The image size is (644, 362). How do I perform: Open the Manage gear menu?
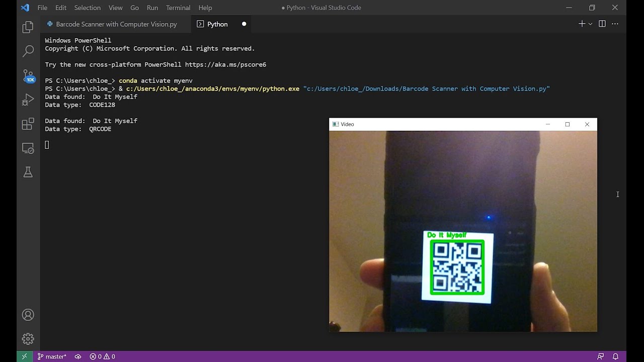point(28,339)
